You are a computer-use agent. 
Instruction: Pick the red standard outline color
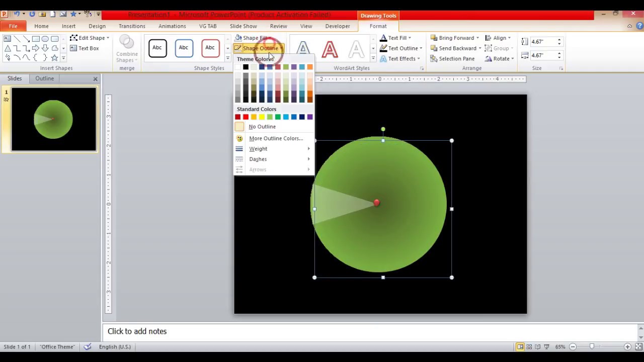[246, 117]
